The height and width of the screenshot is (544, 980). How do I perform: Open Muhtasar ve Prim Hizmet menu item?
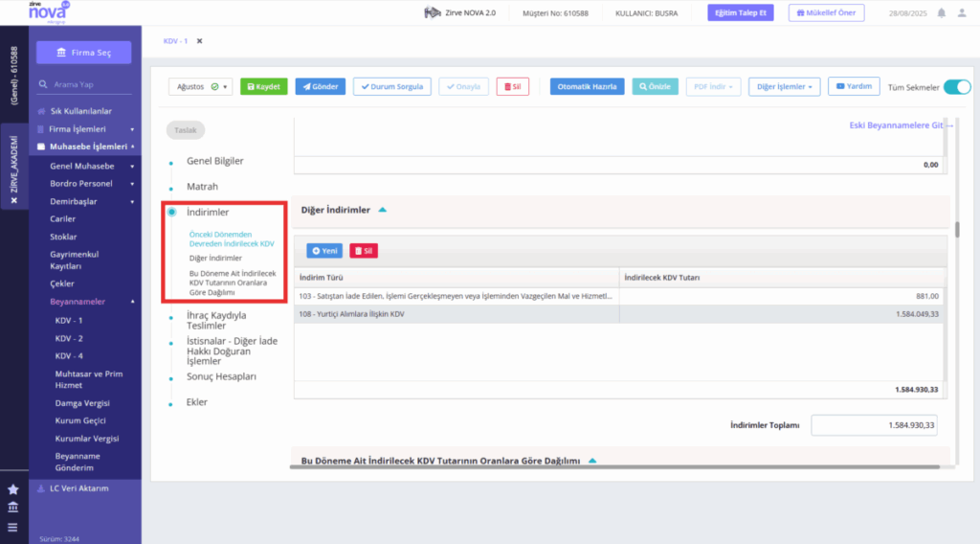[x=89, y=379]
